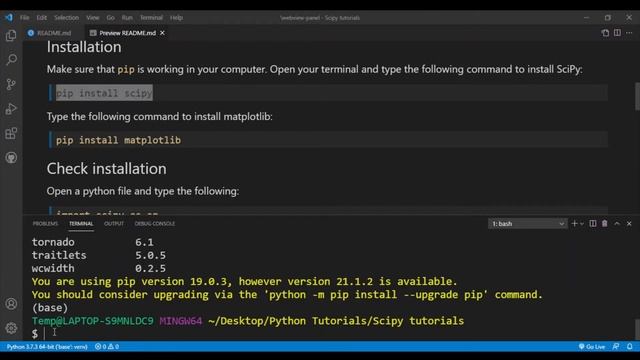This screenshot has width=640, height=360.
Task: Open the File menu
Action: click(x=24, y=18)
